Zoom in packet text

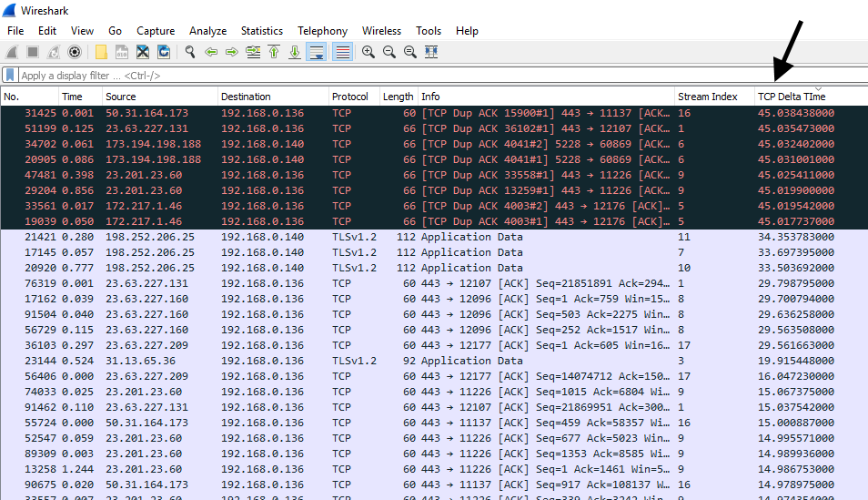coord(368,52)
